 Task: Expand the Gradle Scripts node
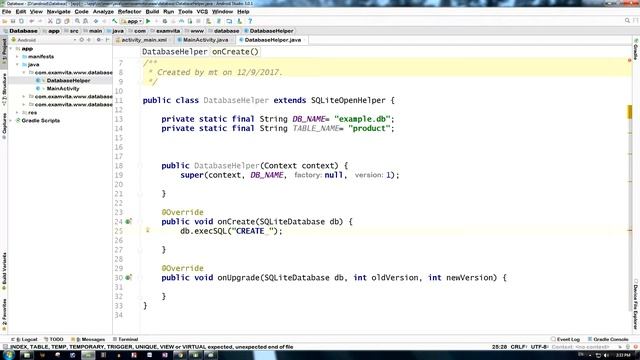point(11,121)
